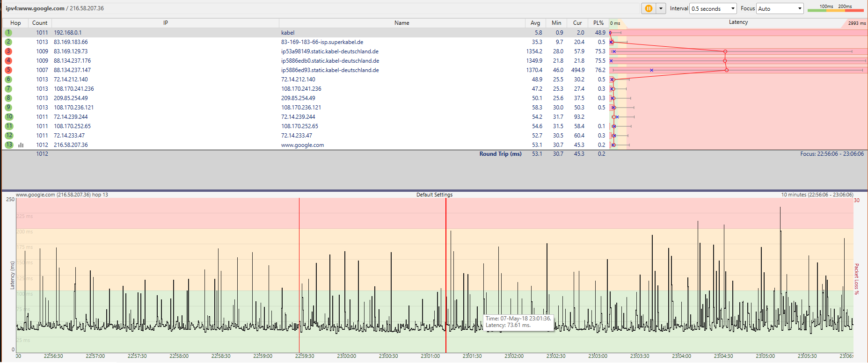This screenshot has width=868, height=363.
Task: Sort by the PL% column header
Action: [598, 23]
